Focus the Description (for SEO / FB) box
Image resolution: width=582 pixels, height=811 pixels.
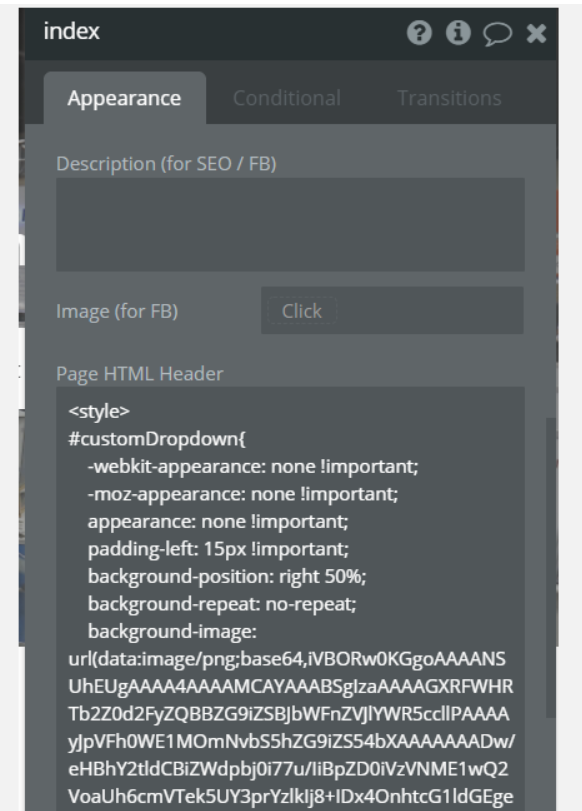290,224
